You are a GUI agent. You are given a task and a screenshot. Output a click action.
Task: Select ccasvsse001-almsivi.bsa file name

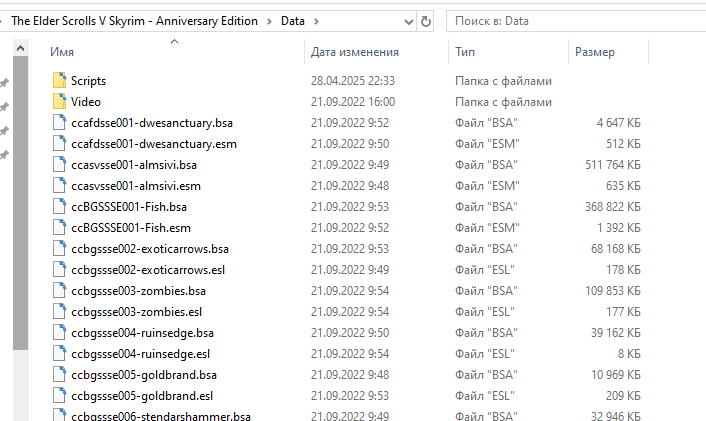(x=134, y=165)
